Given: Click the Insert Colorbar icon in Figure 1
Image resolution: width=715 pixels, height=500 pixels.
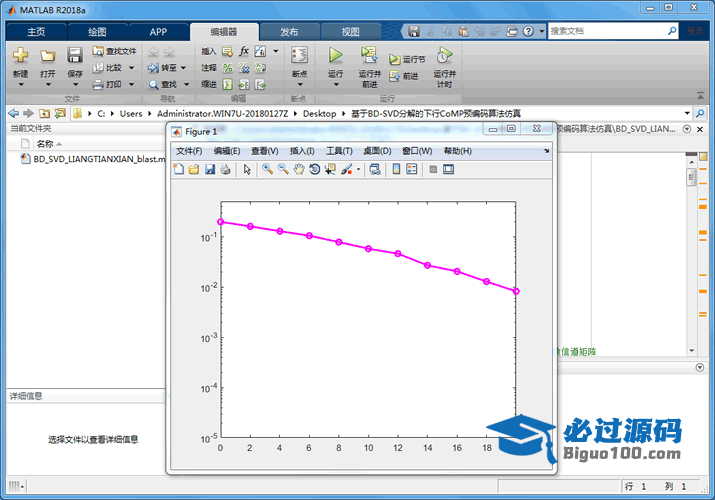Looking at the screenshot, I should [x=396, y=170].
